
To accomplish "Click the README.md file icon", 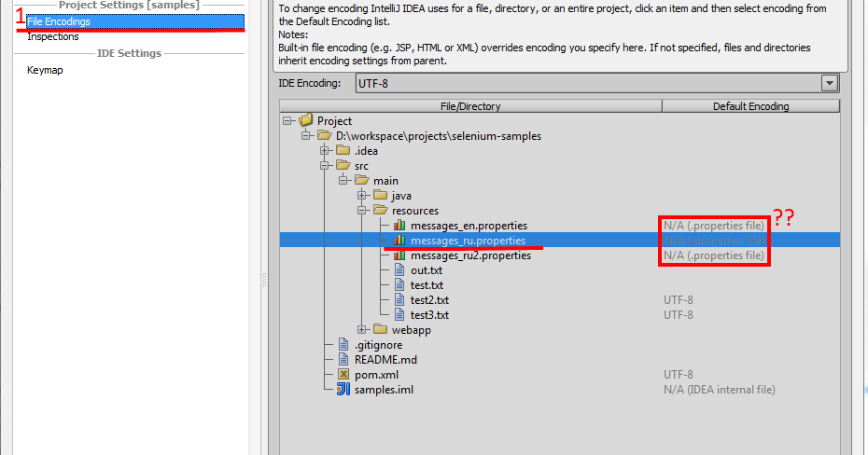I will click(343, 359).
